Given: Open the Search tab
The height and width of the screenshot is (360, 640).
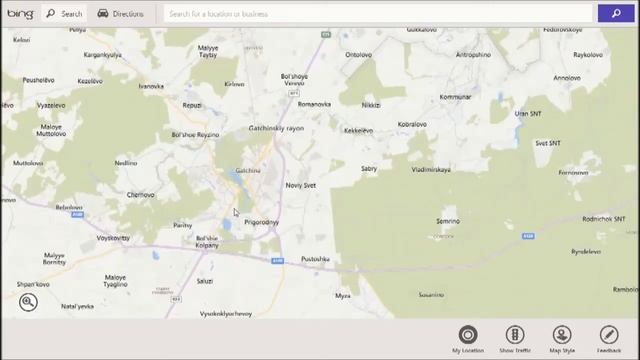Looking at the screenshot, I should (x=64, y=14).
